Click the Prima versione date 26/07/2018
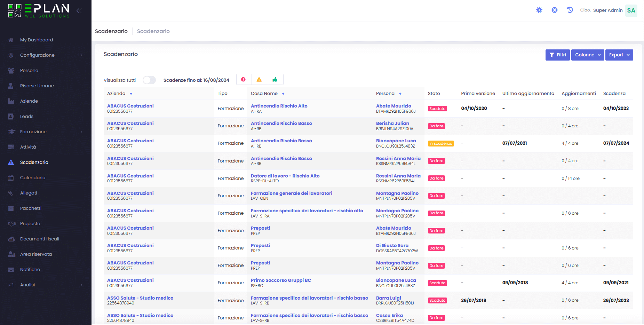The image size is (644, 325). coord(474,301)
